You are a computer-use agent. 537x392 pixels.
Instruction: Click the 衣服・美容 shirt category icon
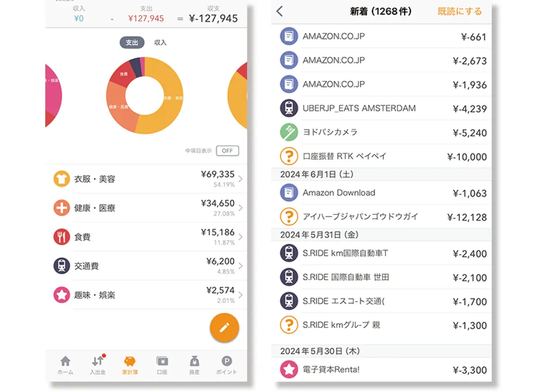(61, 179)
